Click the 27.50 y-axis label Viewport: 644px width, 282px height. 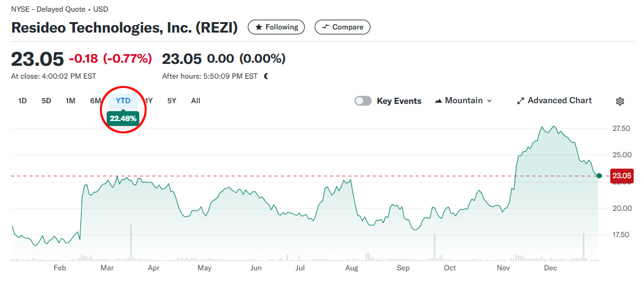tap(621, 128)
